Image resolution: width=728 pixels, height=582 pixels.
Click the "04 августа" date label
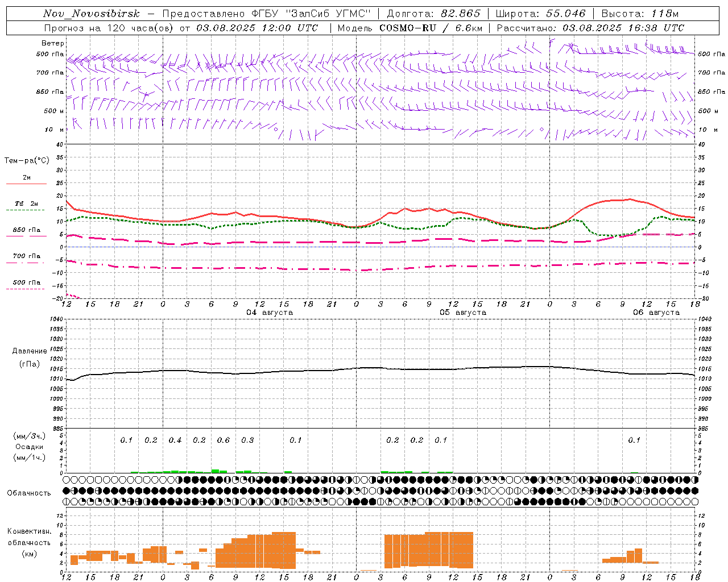coord(270,313)
